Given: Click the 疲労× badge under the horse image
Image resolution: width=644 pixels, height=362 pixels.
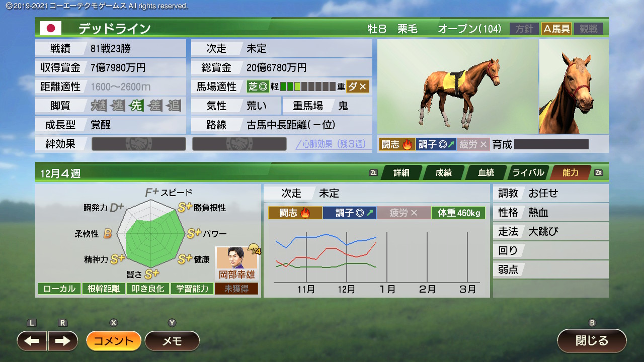Looking at the screenshot, I should 473,145.
